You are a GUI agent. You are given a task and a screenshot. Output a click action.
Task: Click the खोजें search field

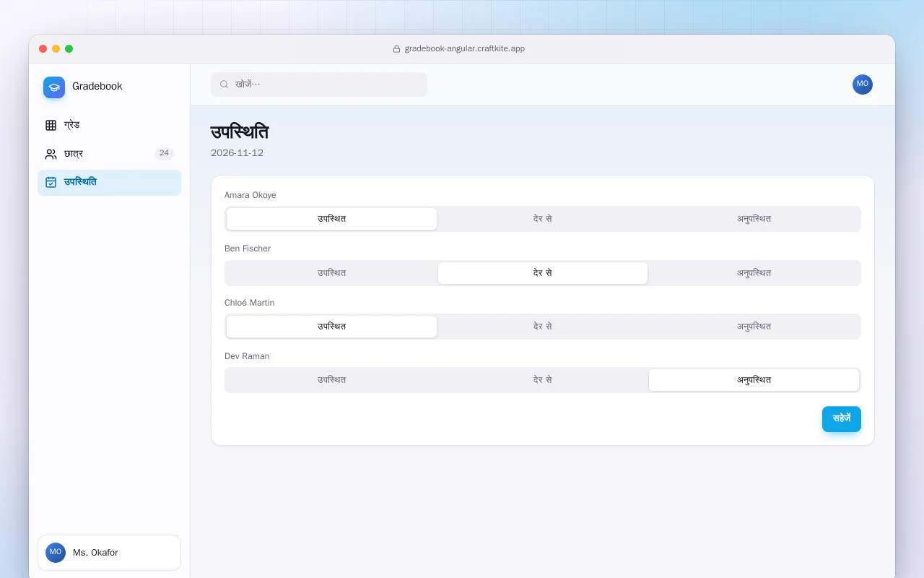[319, 85]
